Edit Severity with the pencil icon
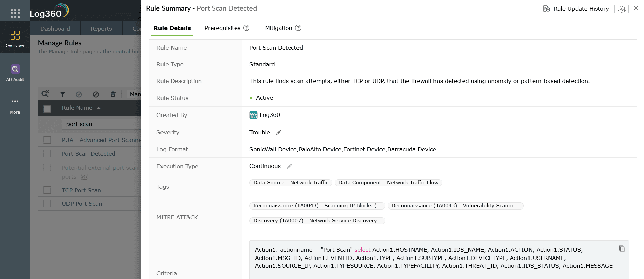Viewport: 644px width, 279px height. point(279,132)
